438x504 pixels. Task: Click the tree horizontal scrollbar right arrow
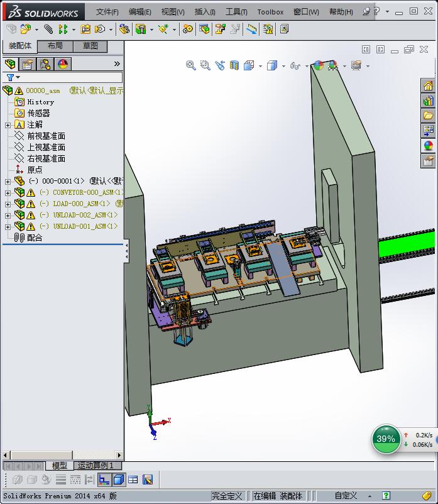coord(119,455)
